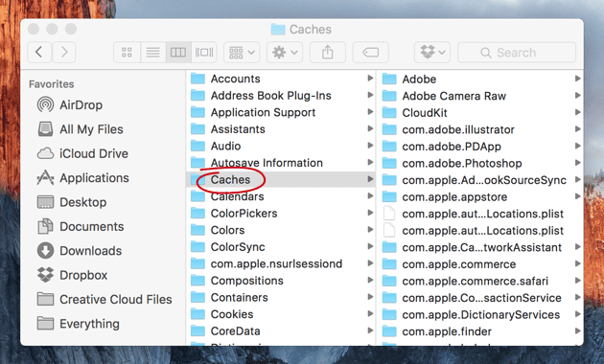The width and height of the screenshot is (604, 364).
Task: Select the com.apple.commerce folder
Action: click(x=480, y=264)
